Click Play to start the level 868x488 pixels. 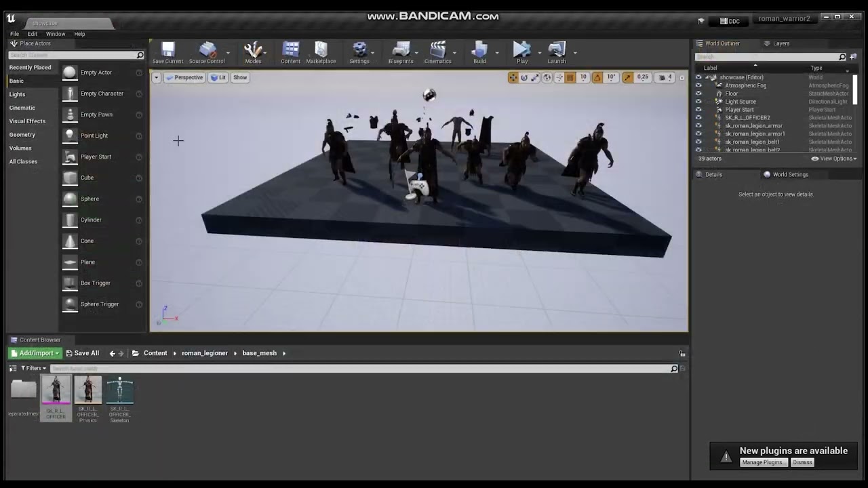(522, 52)
